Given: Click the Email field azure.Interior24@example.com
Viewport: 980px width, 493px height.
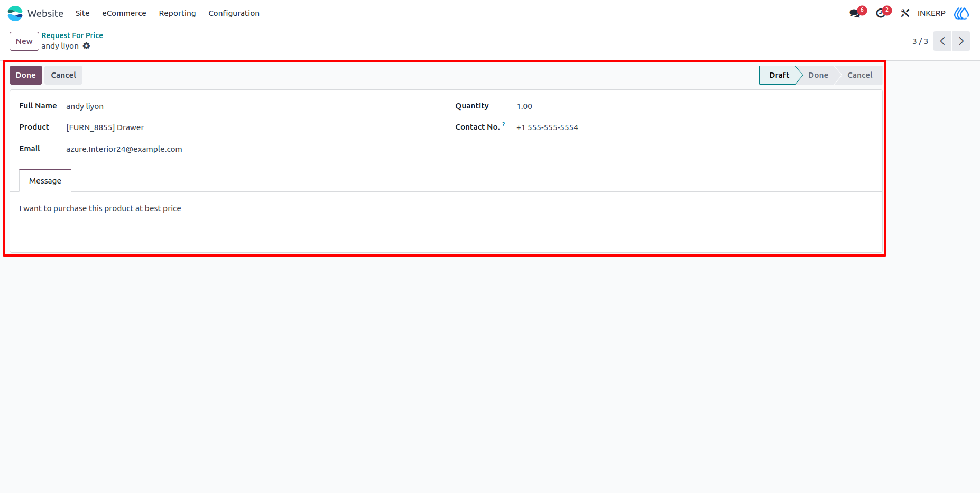Looking at the screenshot, I should pos(124,149).
